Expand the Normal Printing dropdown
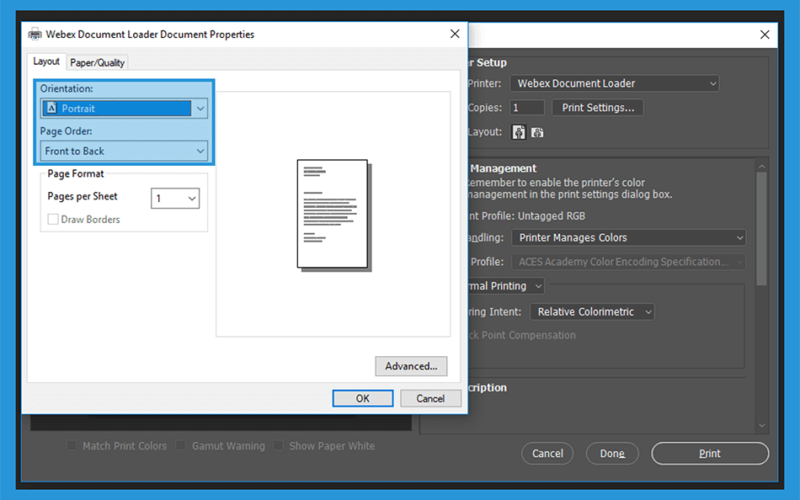The width and height of the screenshot is (800, 500). [x=505, y=286]
